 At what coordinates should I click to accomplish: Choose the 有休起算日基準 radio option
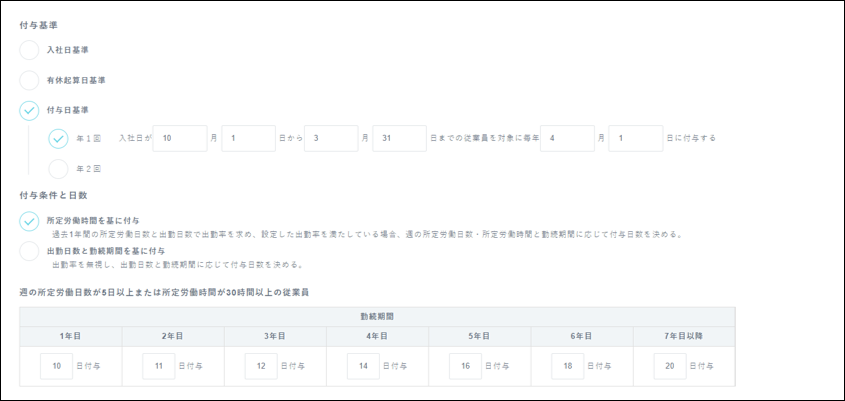(x=30, y=80)
